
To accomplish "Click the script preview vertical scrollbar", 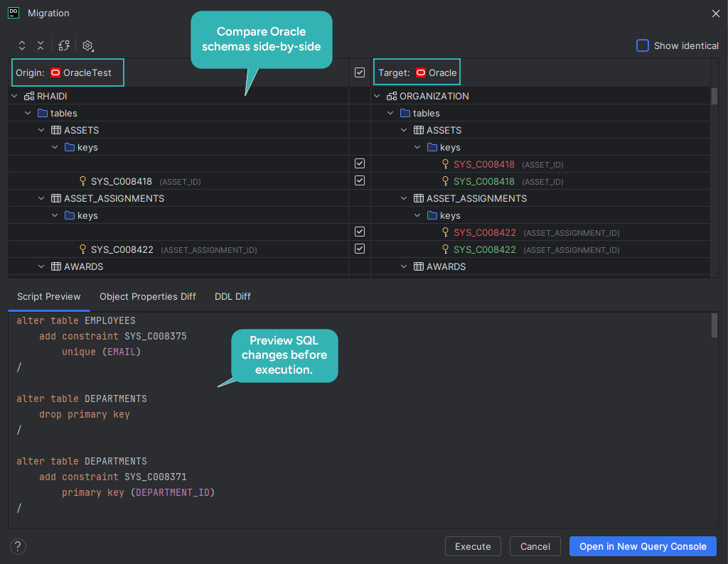I will (x=714, y=325).
